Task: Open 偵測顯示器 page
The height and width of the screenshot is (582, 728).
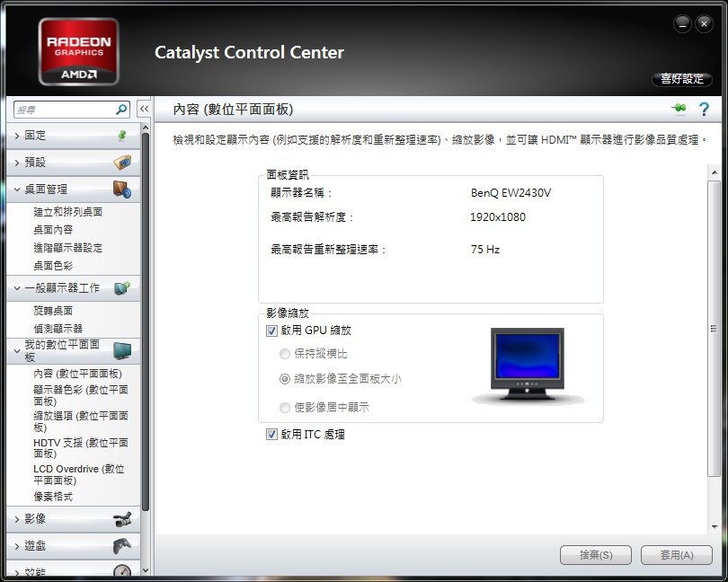Action: pos(58,329)
